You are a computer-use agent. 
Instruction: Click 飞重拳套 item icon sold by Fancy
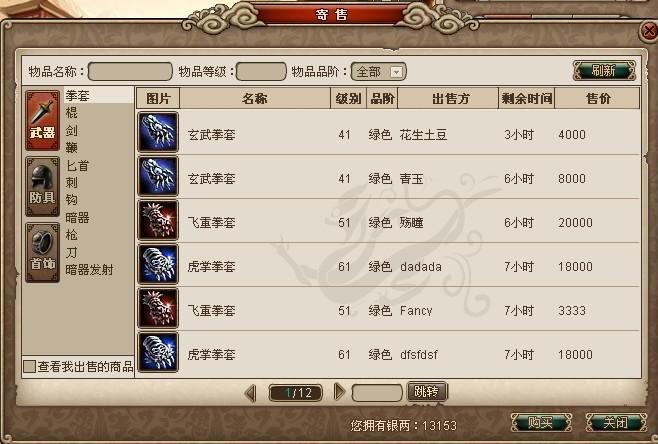pos(158,308)
